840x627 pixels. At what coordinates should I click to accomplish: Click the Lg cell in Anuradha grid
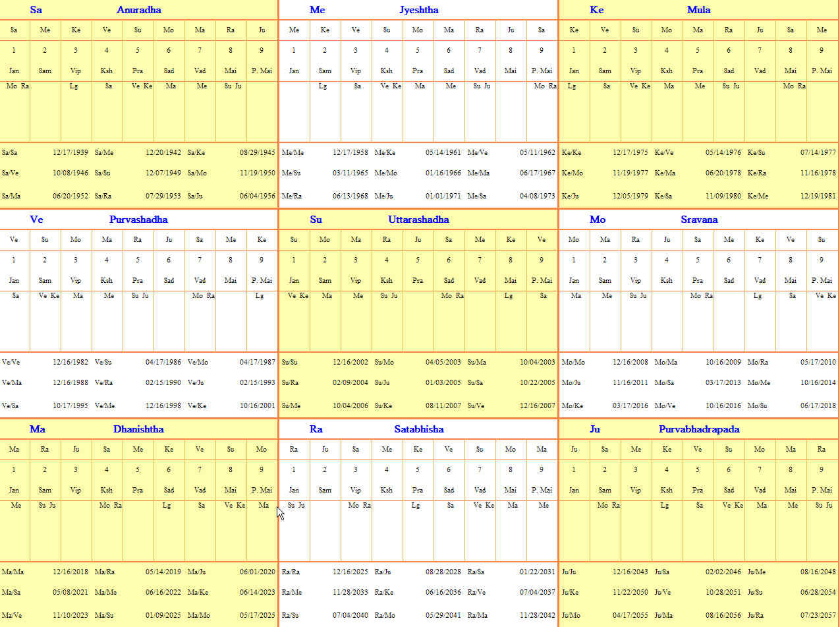74,86
